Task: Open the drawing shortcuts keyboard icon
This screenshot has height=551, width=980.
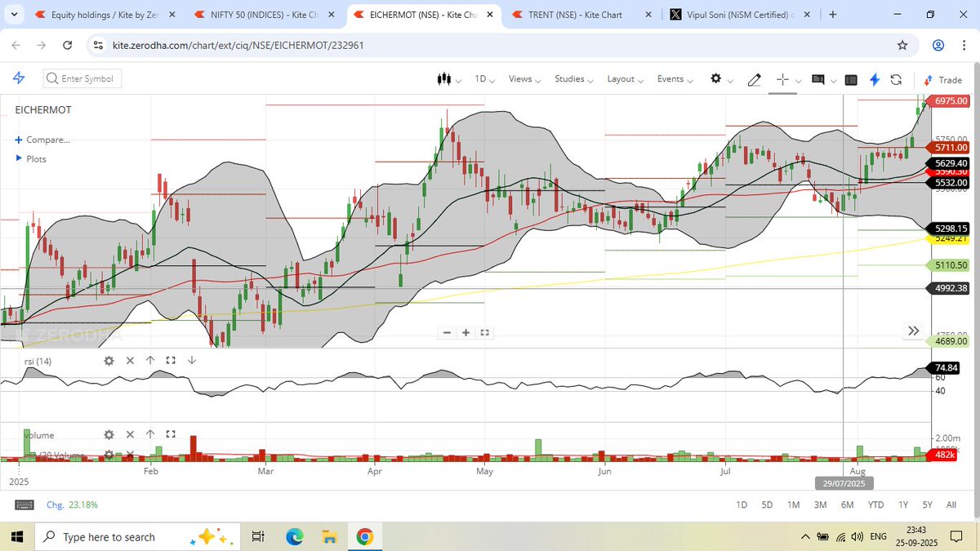Action: pyautogui.click(x=24, y=504)
